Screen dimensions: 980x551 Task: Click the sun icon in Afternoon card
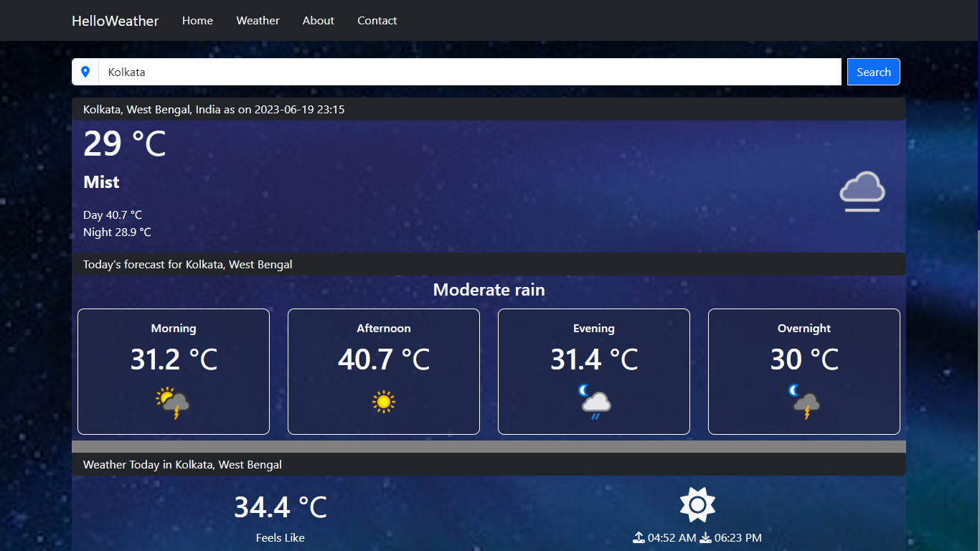[384, 402]
